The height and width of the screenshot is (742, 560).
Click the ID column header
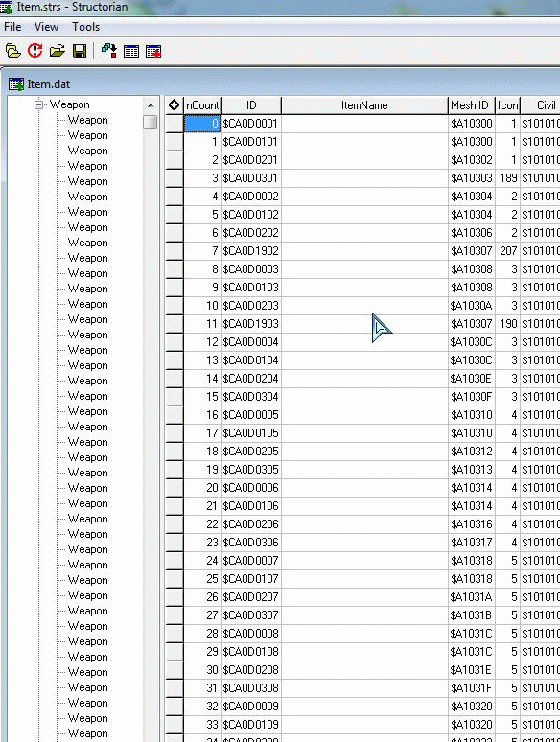pos(251,105)
